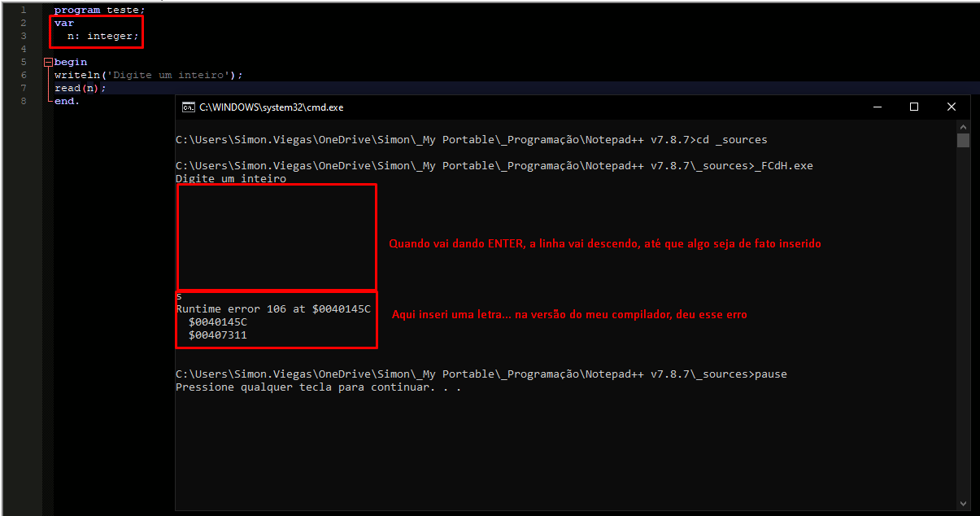
Task: Click the 'pause' command line in console
Action: [481, 374]
